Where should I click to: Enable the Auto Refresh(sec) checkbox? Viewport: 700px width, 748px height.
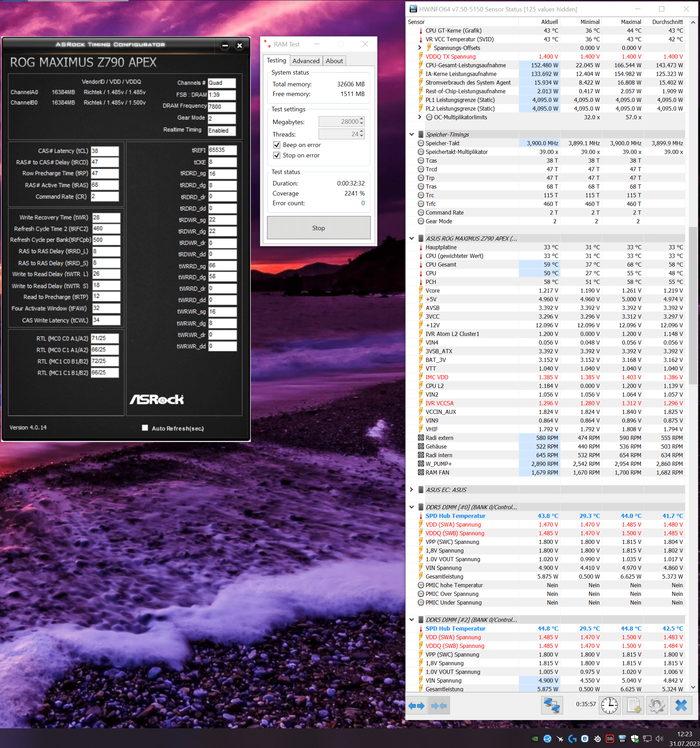(145, 428)
